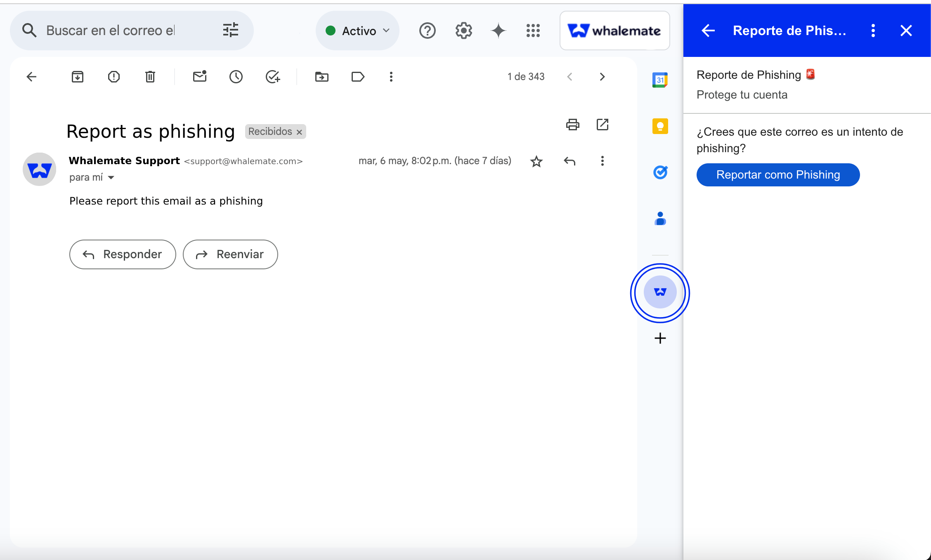Open the Labels icon in the toolbar
931x560 pixels.
(358, 77)
